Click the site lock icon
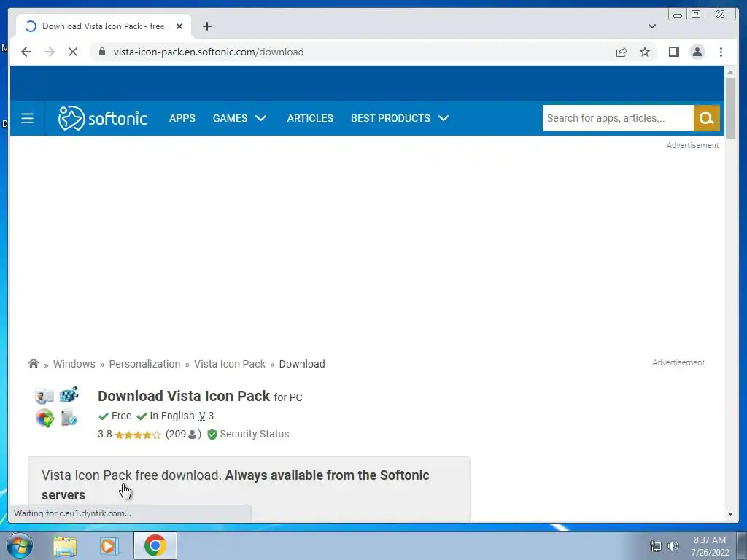The height and width of the screenshot is (560, 747). click(x=102, y=52)
